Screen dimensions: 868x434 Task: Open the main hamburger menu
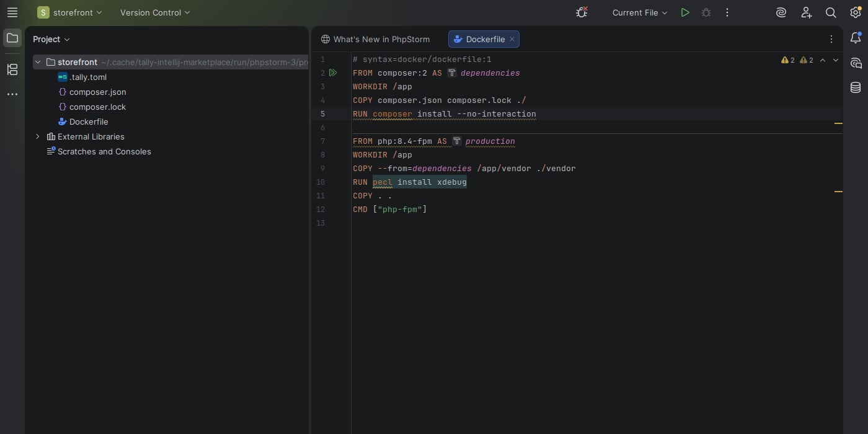(x=12, y=12)
